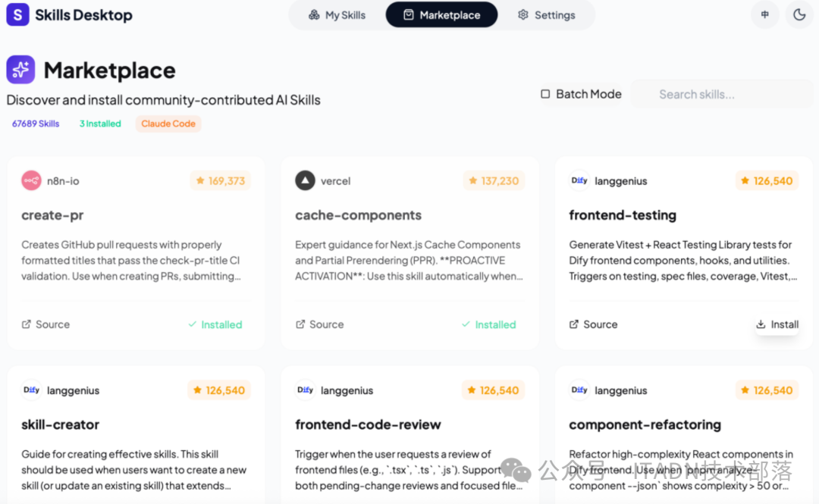The width and height of the screenshot is (819, 504).
Task: Open the Settings tab
Action: click(546, 15)
